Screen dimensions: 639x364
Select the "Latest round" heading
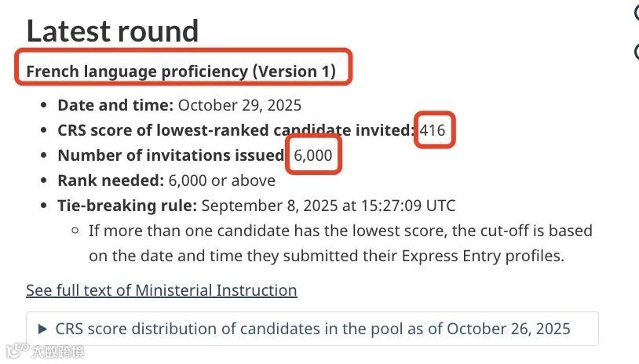pos(112,31)
